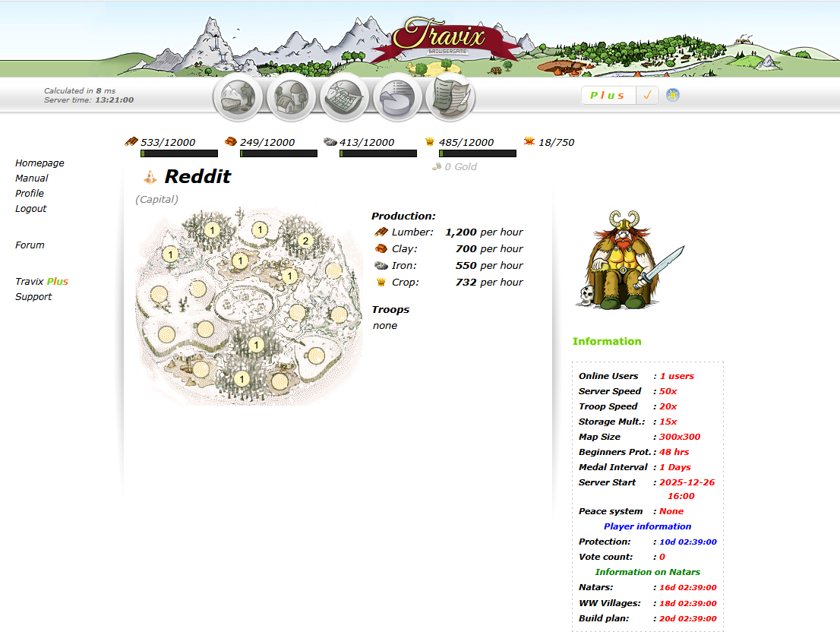Log out using the Logout link
The width and height of the screenshot is (840, 635).
point(31,209)
